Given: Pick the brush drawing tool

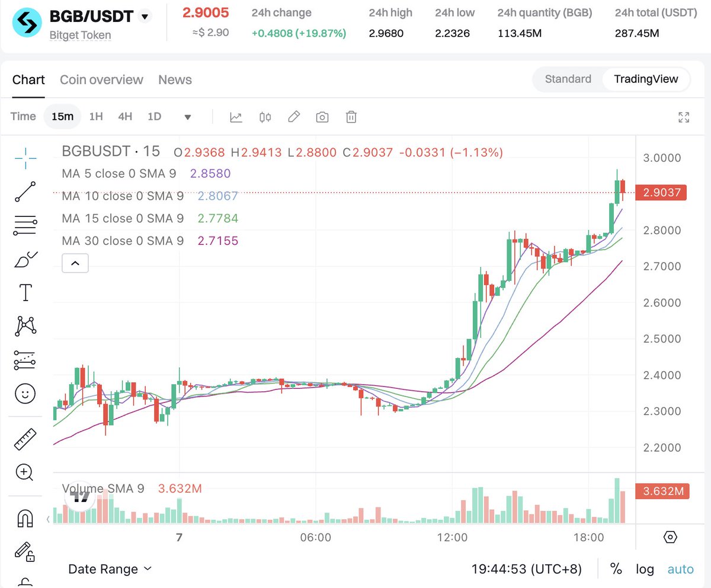Looking at the screenshot, I should click(24, 257).
